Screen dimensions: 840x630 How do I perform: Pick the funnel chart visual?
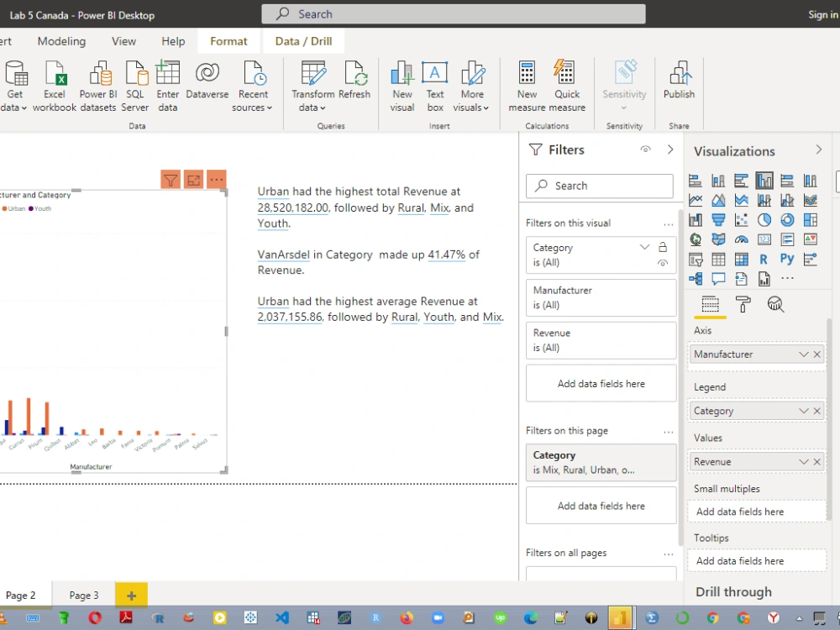718,219
